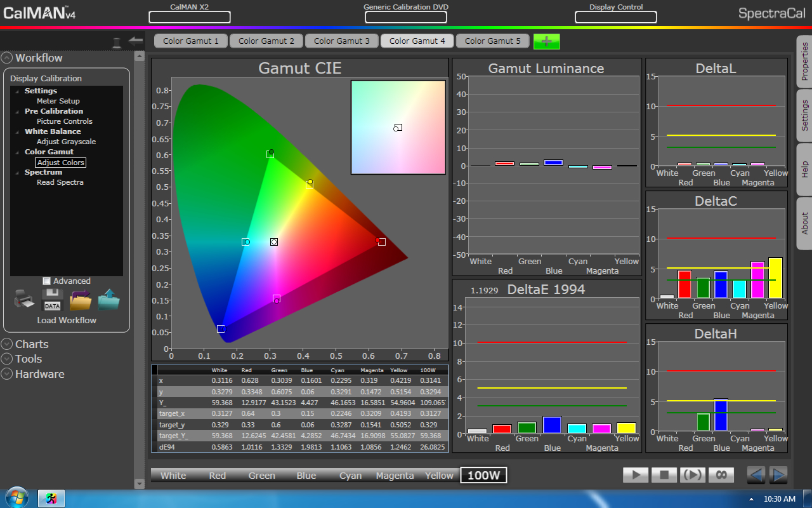812x508 pixels.
Task: Click the white point zoom inset in the Gamut CIE
Action: point(398,127)
